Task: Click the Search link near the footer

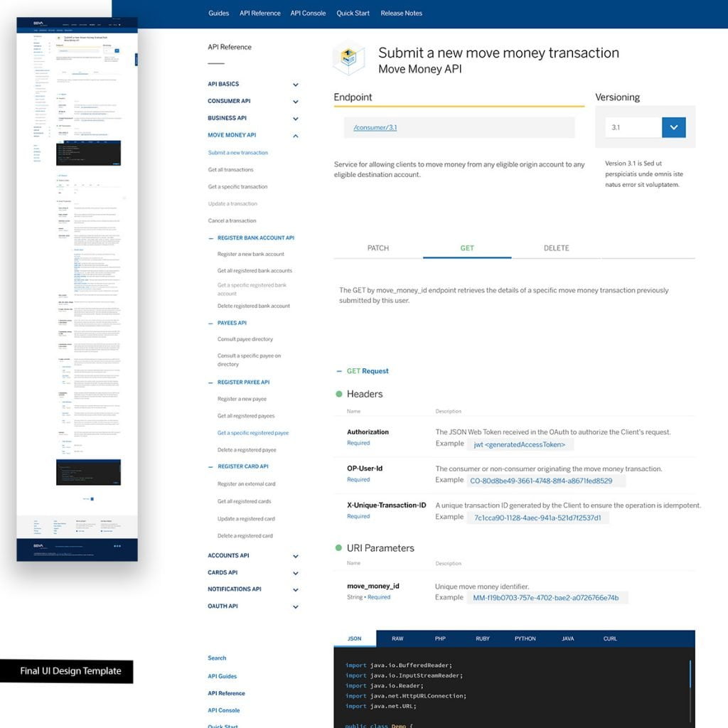Action: click(x=217, y=658)
